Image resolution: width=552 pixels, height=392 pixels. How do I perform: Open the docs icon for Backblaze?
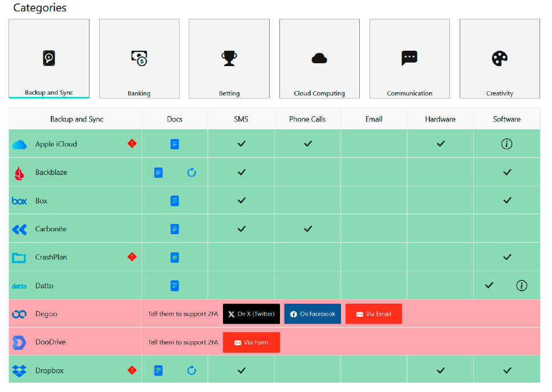pyautogui.click(x=159, y=173)
